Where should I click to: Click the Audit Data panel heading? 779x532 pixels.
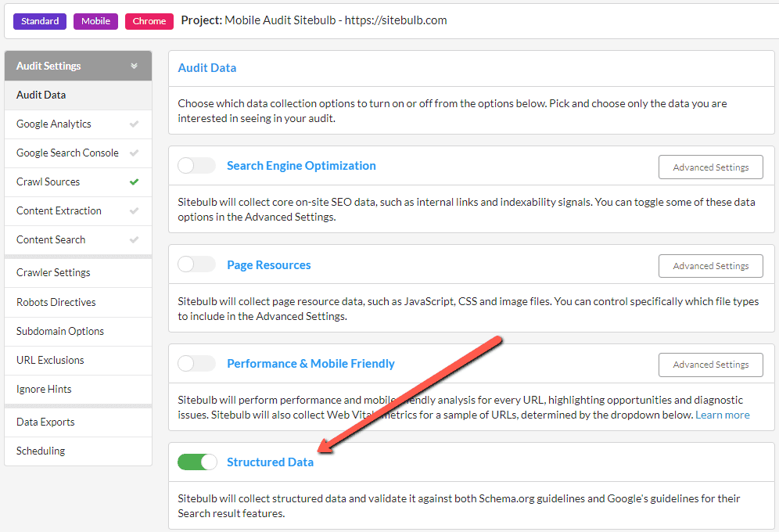[x=207, y=68]
